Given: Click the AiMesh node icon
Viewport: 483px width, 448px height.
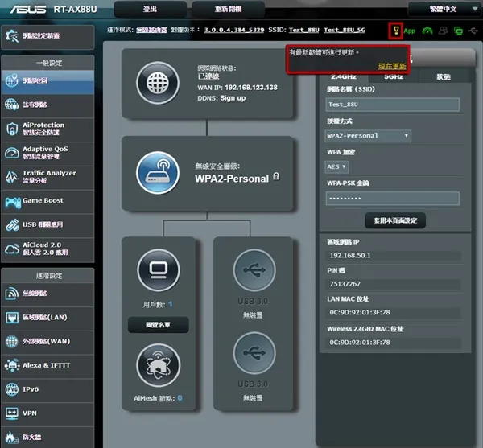Looking at the screenshot, I should (x=159, y=365).
